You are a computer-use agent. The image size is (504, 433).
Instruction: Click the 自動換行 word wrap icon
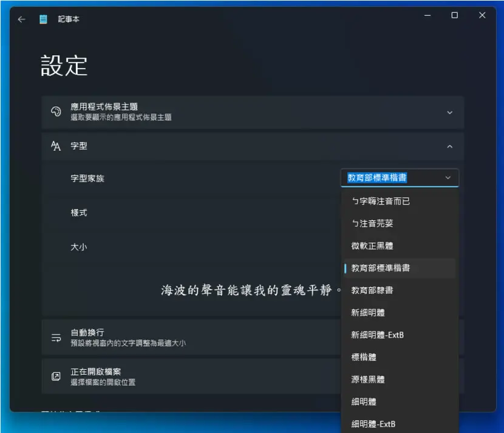[56, 338]
